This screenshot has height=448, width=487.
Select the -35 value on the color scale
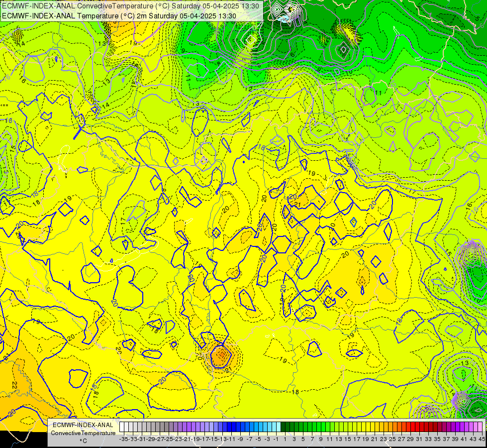tap(123, 440)
